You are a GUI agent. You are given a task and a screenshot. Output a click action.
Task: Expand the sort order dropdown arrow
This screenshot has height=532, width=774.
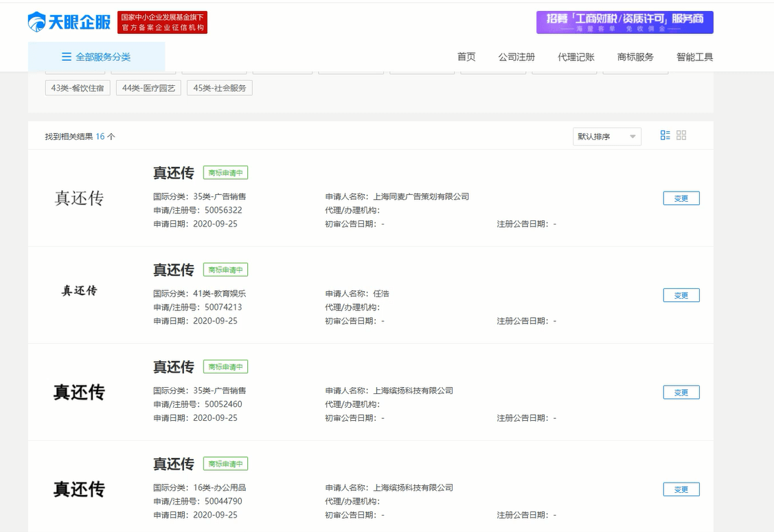pyautogui.click(x=633, y=136)
